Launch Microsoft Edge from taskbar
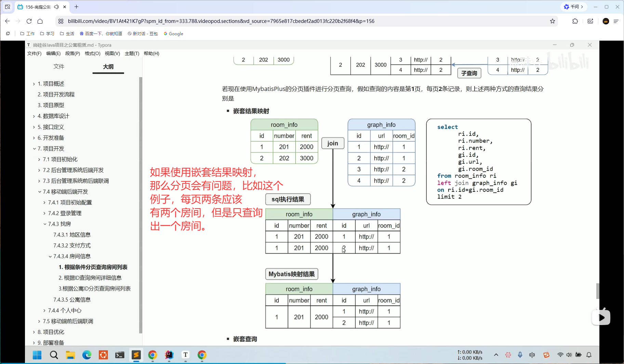624x364 pixels. (x=87, y=355)
